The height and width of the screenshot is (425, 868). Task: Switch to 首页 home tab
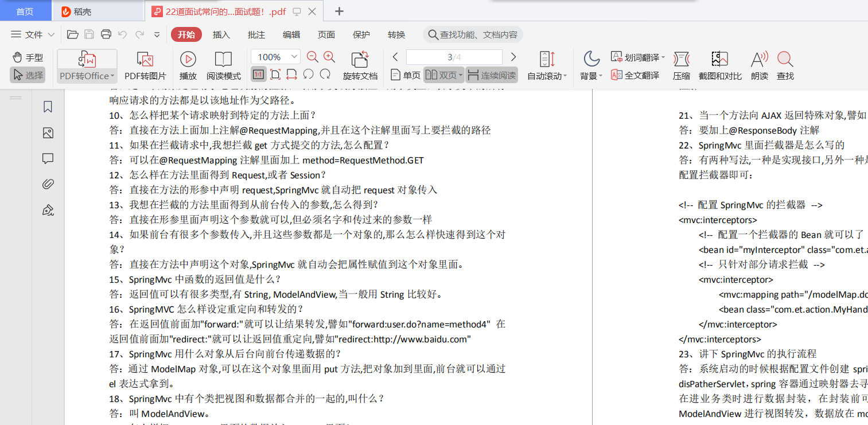[x=25, y=11]
